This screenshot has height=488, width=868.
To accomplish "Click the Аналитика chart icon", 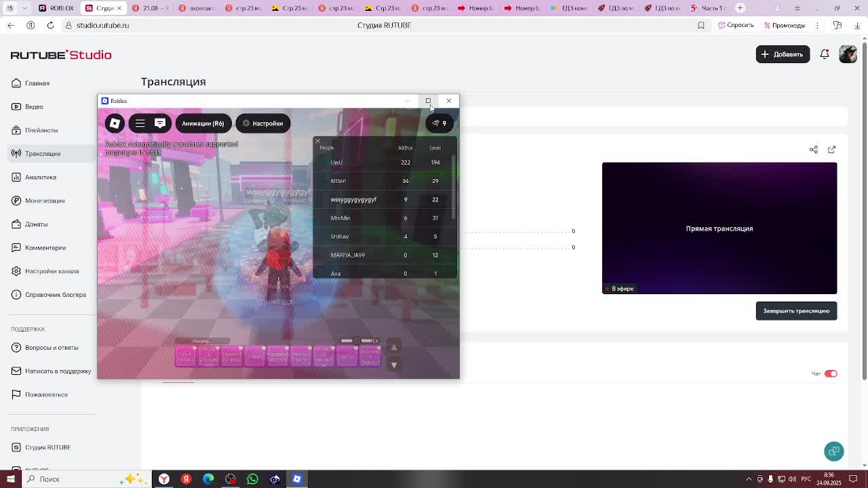I will pyautogui.click(x=16, y=177).
